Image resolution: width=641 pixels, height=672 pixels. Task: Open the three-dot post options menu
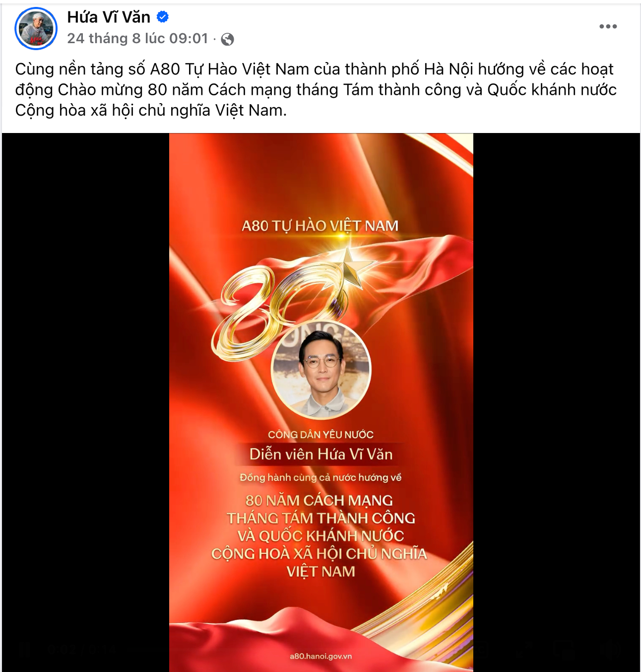point(608,26)
